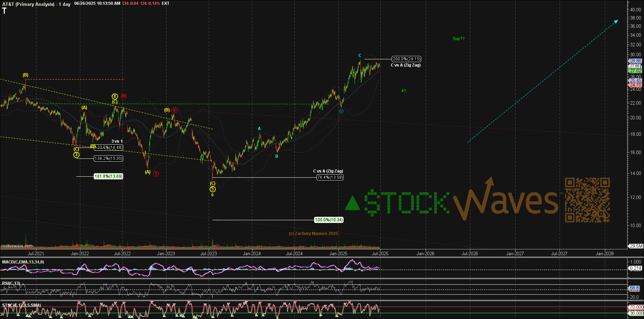Click the (c) Zachary Mannes 2025 text
Screen dimensions: 644x319
313,234
